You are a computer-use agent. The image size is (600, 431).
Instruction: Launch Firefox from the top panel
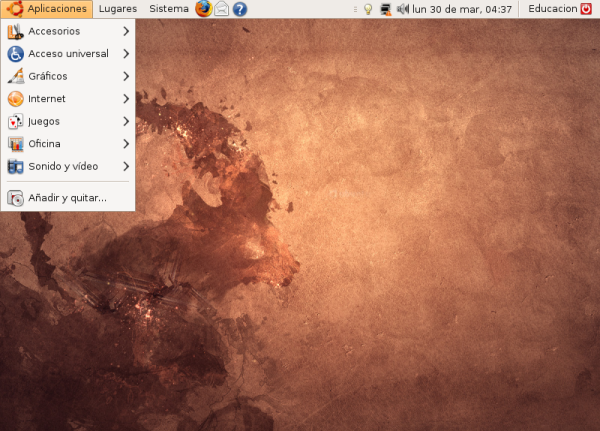(204, 9)
